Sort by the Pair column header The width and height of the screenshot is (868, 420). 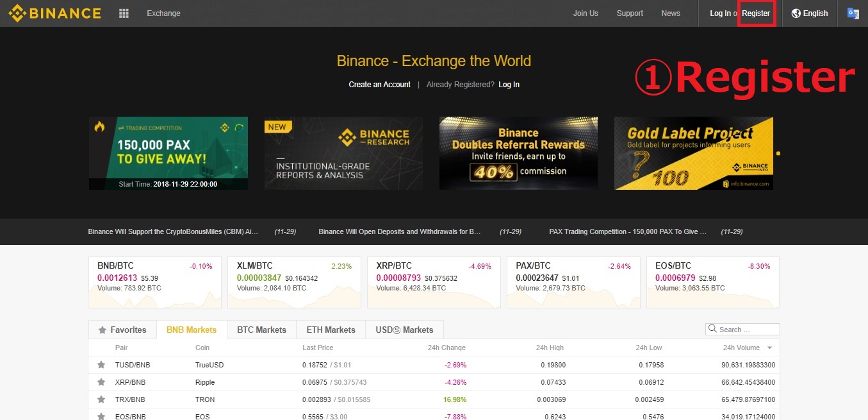[121, 348]
